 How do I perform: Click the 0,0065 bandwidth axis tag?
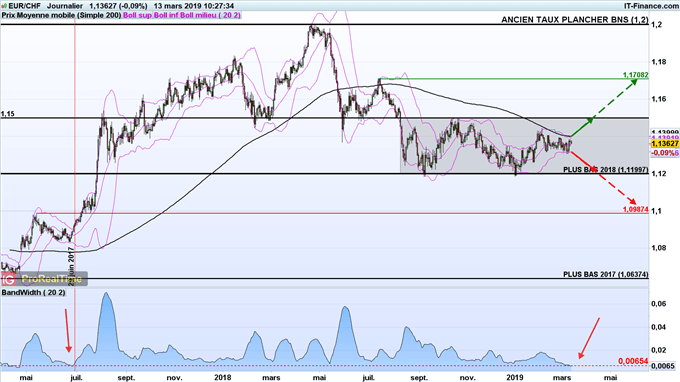[663, 366]
